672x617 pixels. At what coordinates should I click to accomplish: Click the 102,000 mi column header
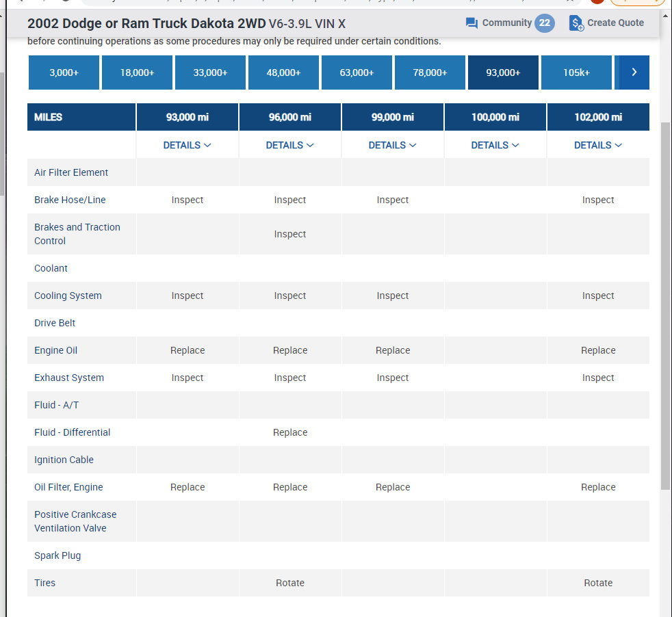[x=598, y=117]
